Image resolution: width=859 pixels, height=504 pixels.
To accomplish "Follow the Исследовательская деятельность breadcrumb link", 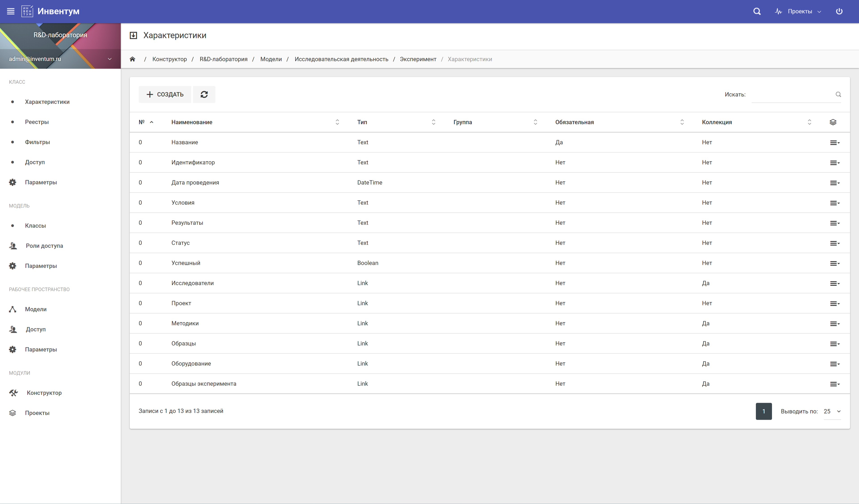I will (341, 59).
